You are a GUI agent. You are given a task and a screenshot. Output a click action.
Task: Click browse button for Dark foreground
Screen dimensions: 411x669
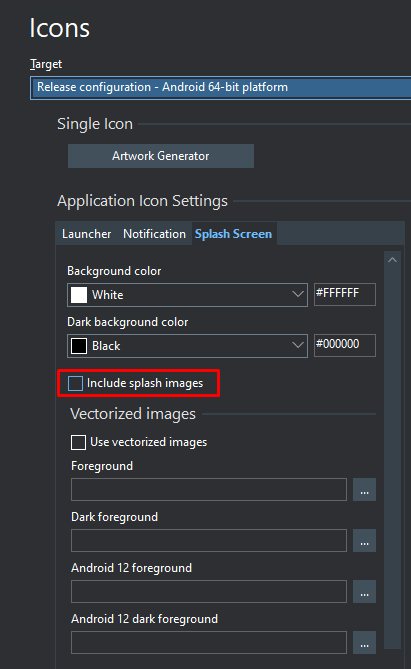(364, 541)
